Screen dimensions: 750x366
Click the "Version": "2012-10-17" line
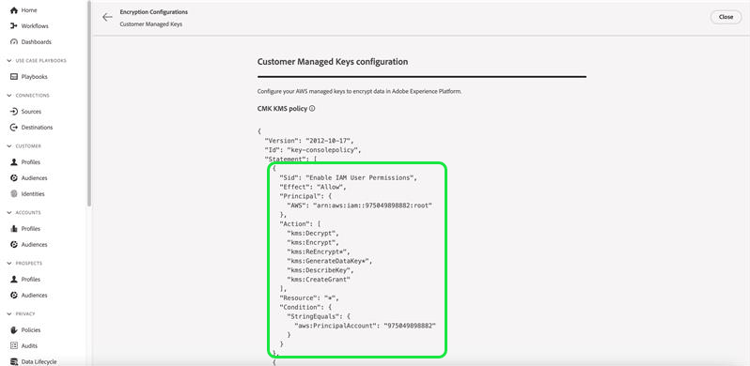click(309, 140)
